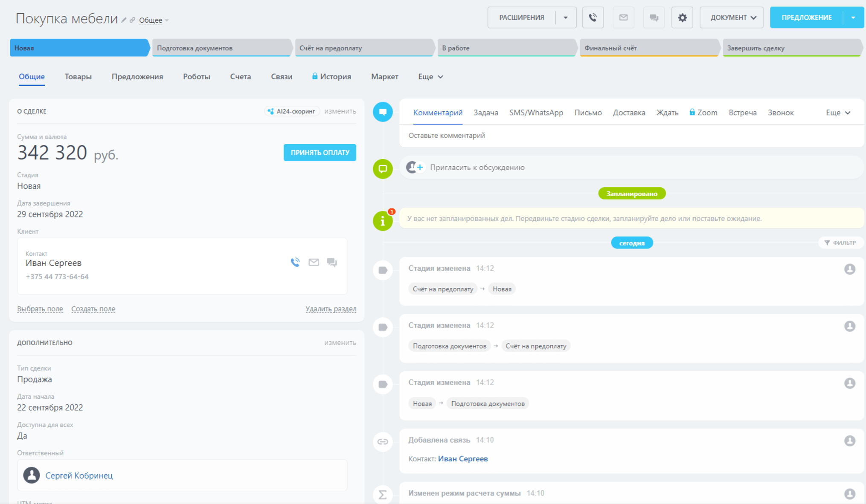
Task: Click the email envelope icon in top toolbar
Action: click(x=623, y=17)
